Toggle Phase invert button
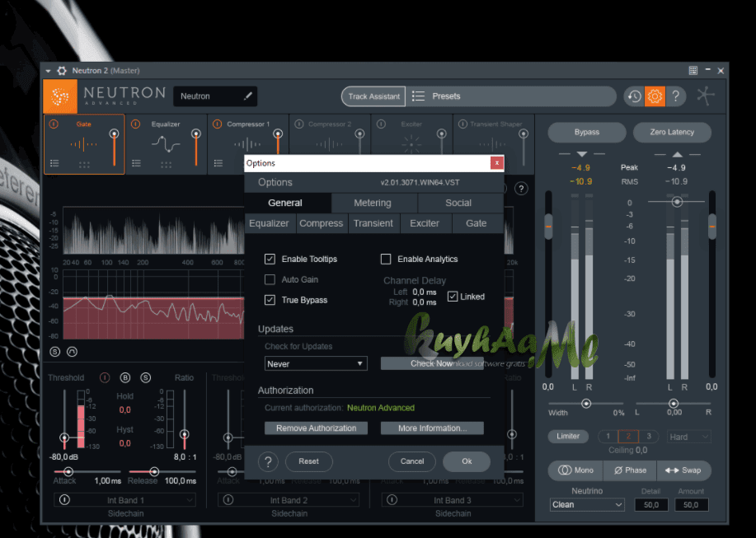 coord(630,470)
